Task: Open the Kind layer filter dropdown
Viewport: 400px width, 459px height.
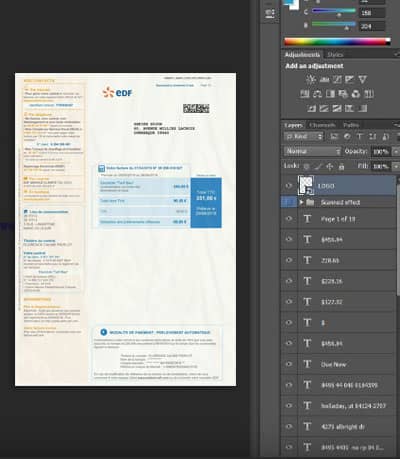Action: coord(304,136)
